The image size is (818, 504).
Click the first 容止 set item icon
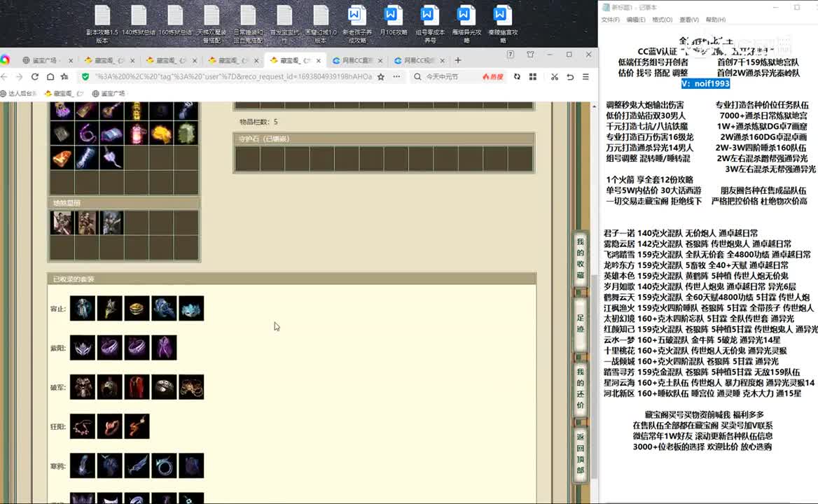pos(83,309)
